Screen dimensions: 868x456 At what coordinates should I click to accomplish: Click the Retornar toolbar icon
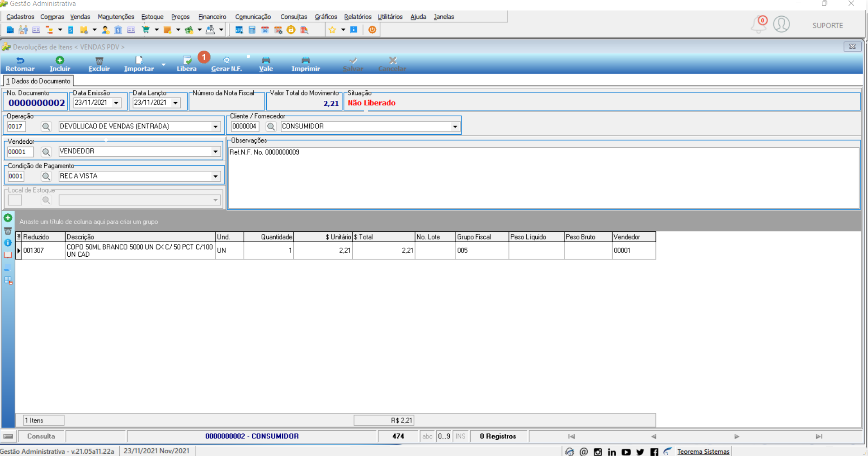pyautogui.click(x=20, y=60)
